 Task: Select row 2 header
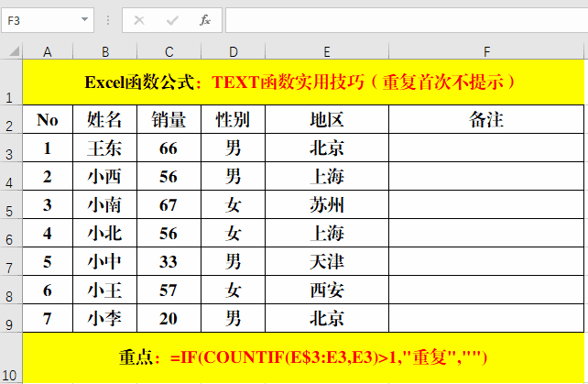pyautogui.click(x=11, y=119)
